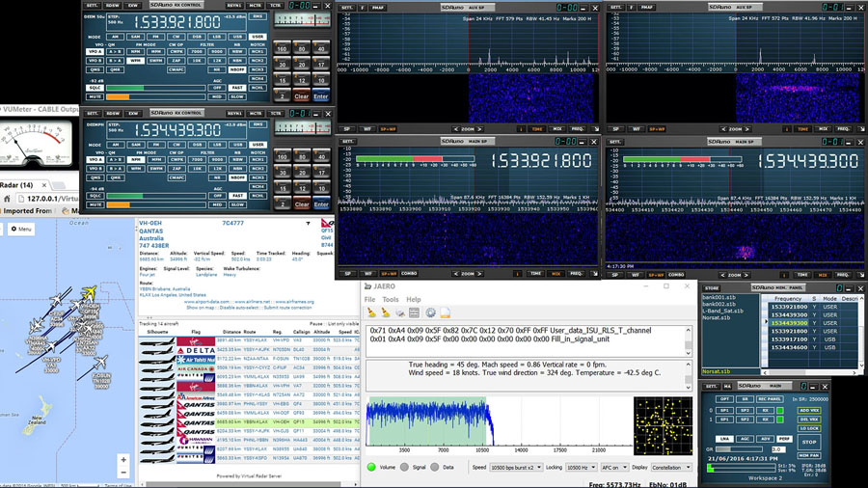Viewport: 868px width, 488px height.
Task: Switch to Radar (14) browser tab
Action: (x=21, y=185)
